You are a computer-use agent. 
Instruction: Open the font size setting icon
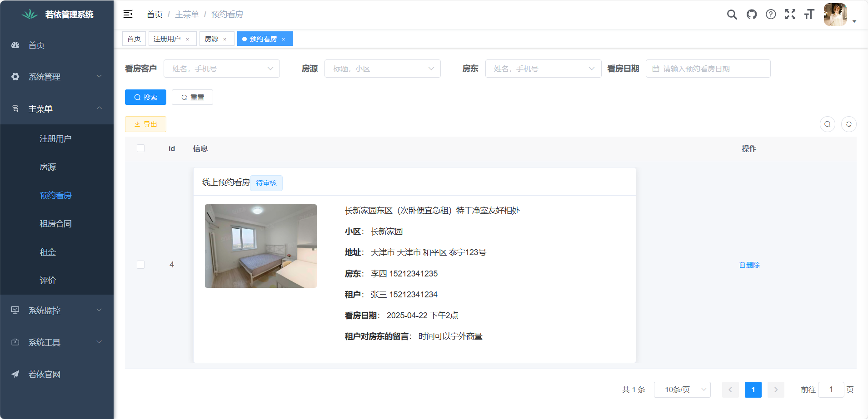pos(809,15)
